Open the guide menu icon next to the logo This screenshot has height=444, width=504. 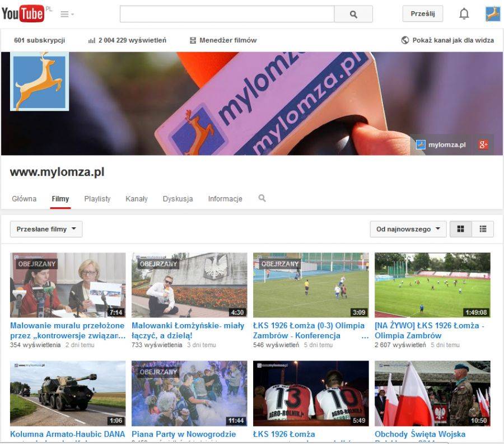[67, 14]
